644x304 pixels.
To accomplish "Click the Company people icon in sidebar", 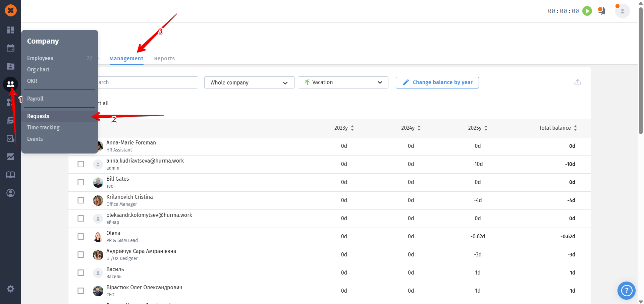I will [11, 84].
